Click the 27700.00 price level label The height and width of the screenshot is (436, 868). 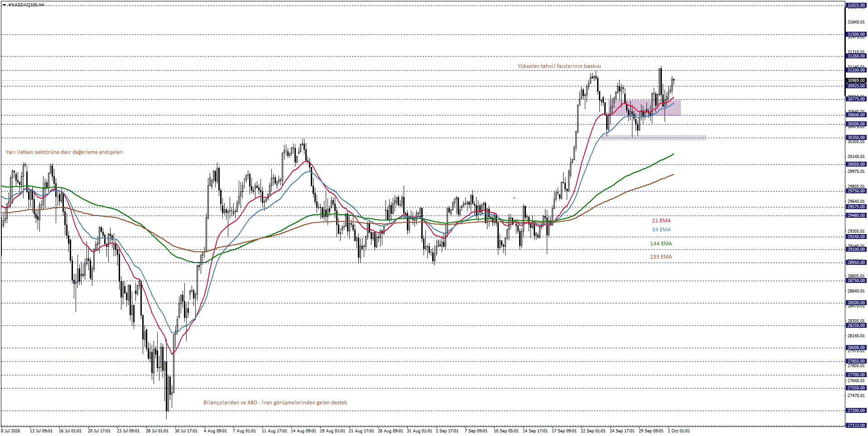click(x=856, y=375)
